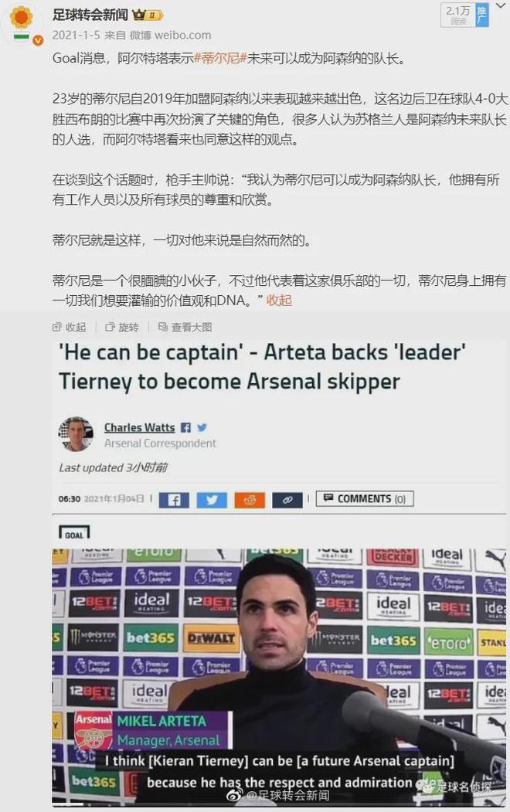Open the Charles Watts author link

tap(139, 428)
